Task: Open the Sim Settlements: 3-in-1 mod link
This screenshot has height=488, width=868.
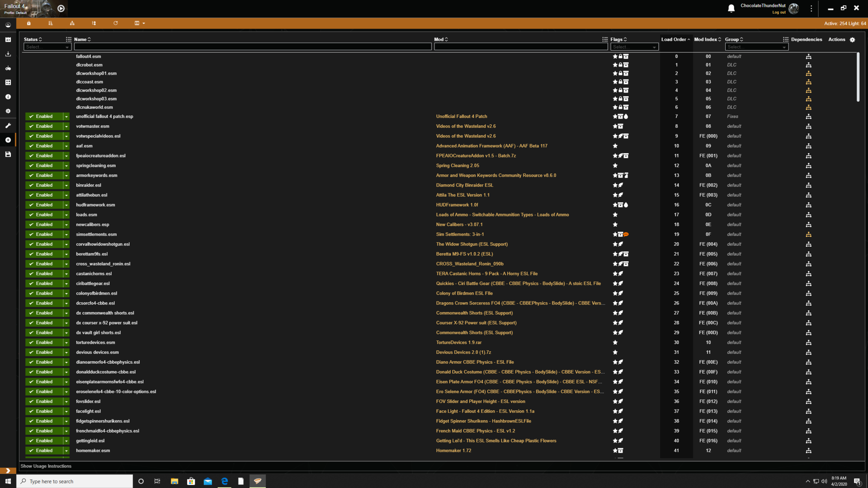Action: 460,235
